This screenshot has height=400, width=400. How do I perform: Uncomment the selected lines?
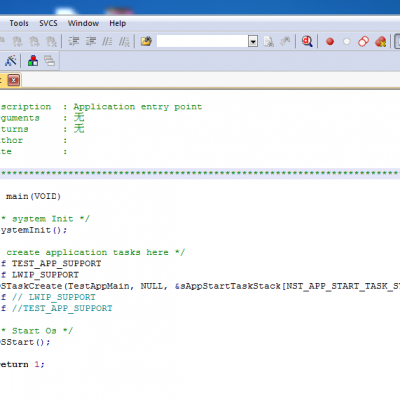[124, 41]
